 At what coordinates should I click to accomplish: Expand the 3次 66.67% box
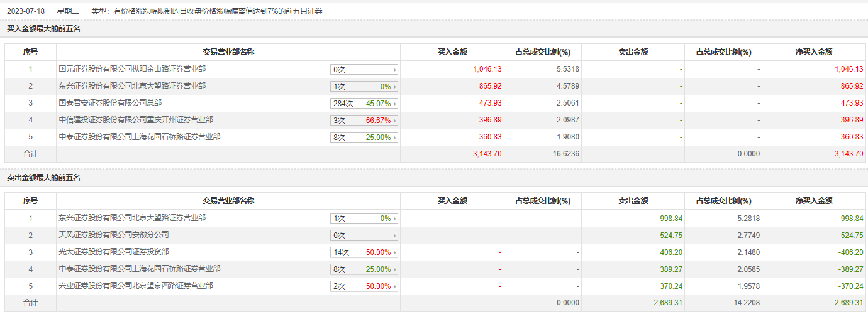364,121
